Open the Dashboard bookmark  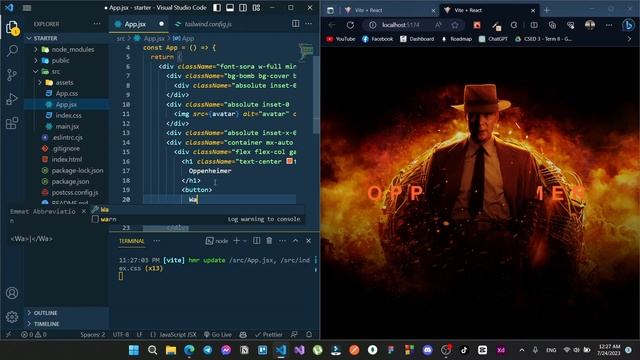coord(417,39)
